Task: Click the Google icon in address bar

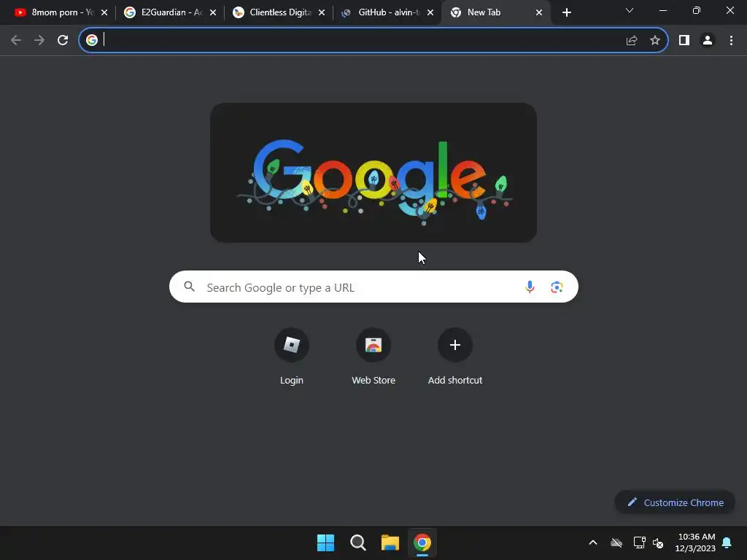Action: pos(92,40)
